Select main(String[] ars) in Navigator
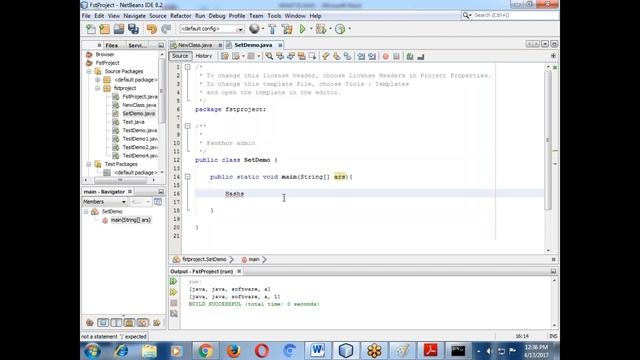 tap(131, 220)
